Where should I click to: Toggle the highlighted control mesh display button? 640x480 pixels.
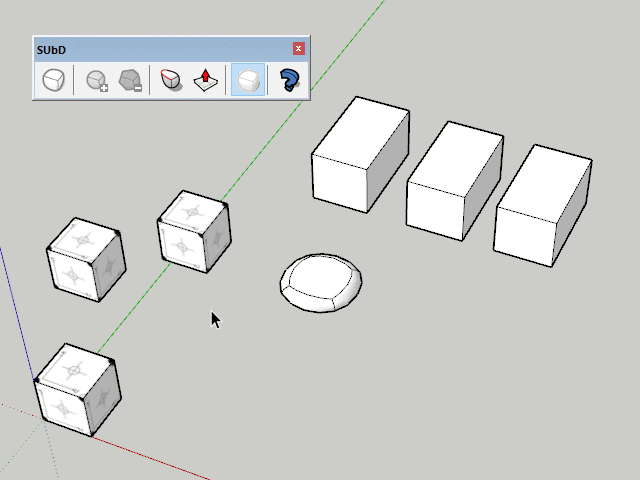click(x=248, y=80)
